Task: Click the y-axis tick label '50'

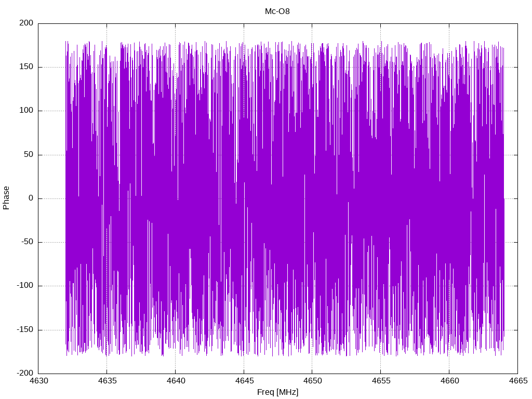Action: tap(29, 154)
